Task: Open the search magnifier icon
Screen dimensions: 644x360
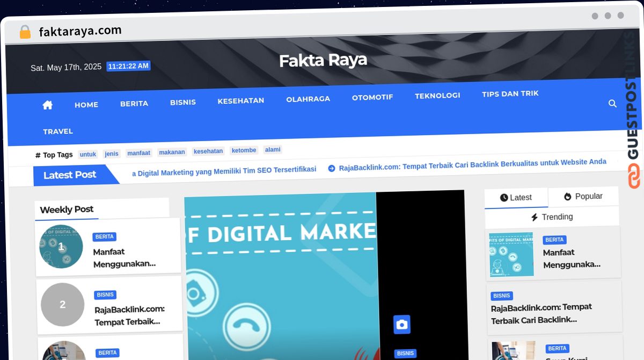Action: 612,103
